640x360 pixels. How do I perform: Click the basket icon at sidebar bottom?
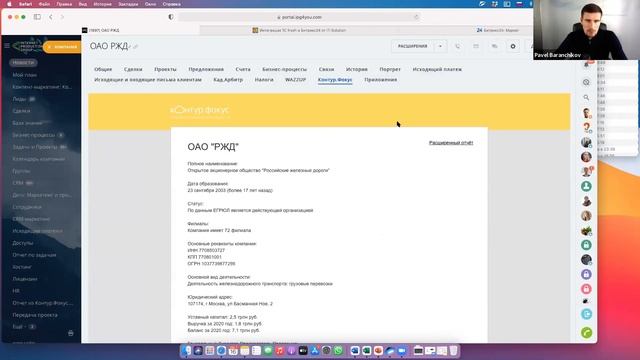71,333
